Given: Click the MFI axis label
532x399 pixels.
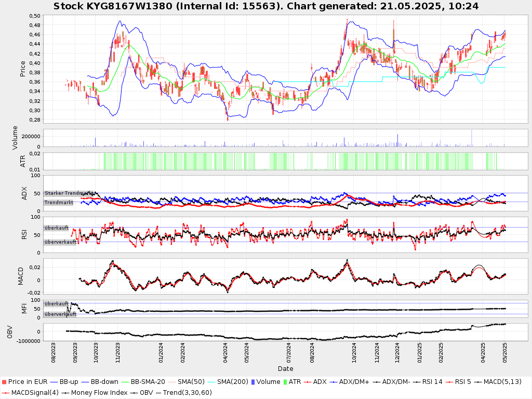Looking at the screenshot, I should point(24,309).
